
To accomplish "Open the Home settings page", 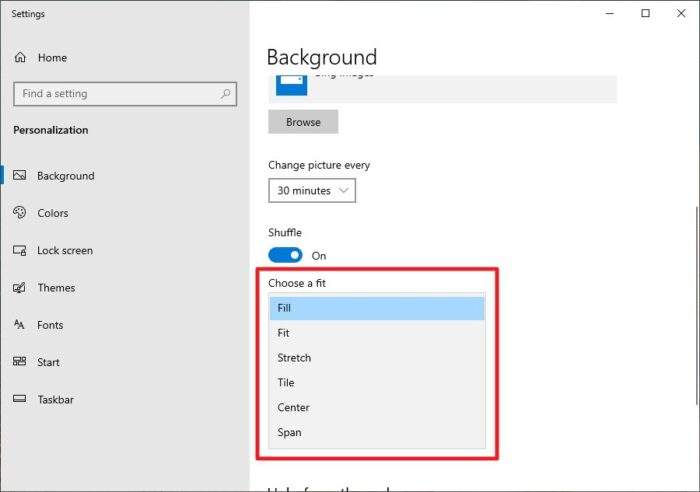I will (52, 58).
